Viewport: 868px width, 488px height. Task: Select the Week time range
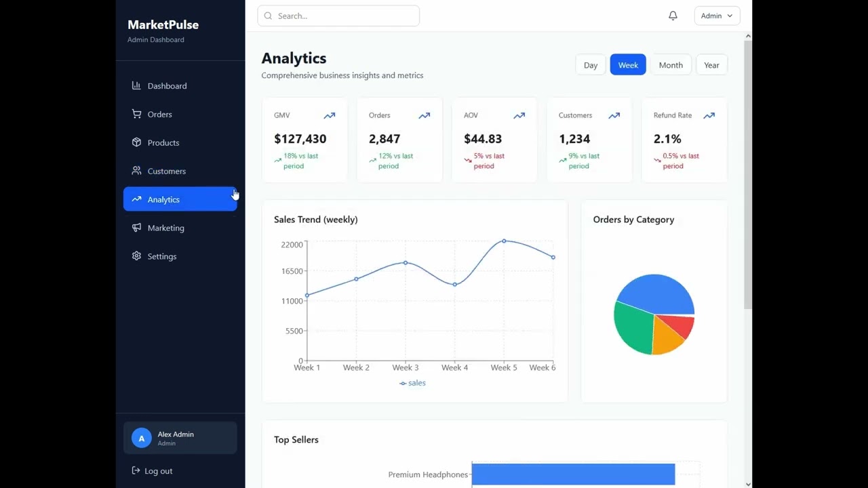(x=628, y=65)
